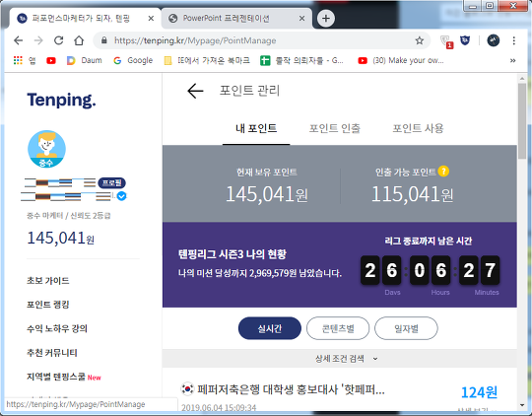This screenshot has width=532, height=416.
Task: Open 포인트 랭킹 in sidebar
Action: pyautogui.click(x=48, y=305)
